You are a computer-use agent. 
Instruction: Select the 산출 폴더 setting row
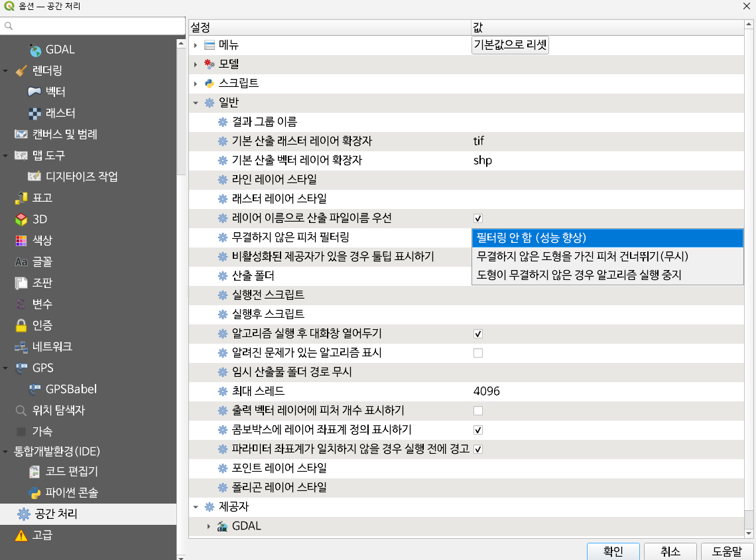330,276
